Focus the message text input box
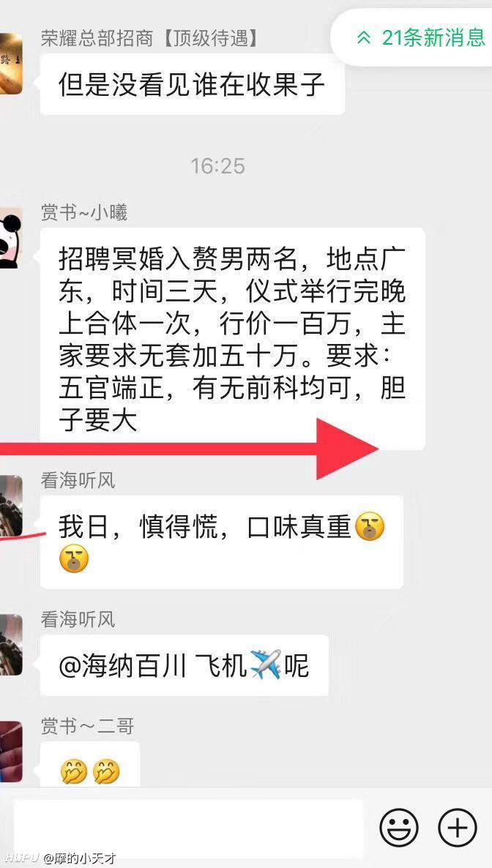The width and height of the screenshot is (492, 868). [x=189, y=828]
